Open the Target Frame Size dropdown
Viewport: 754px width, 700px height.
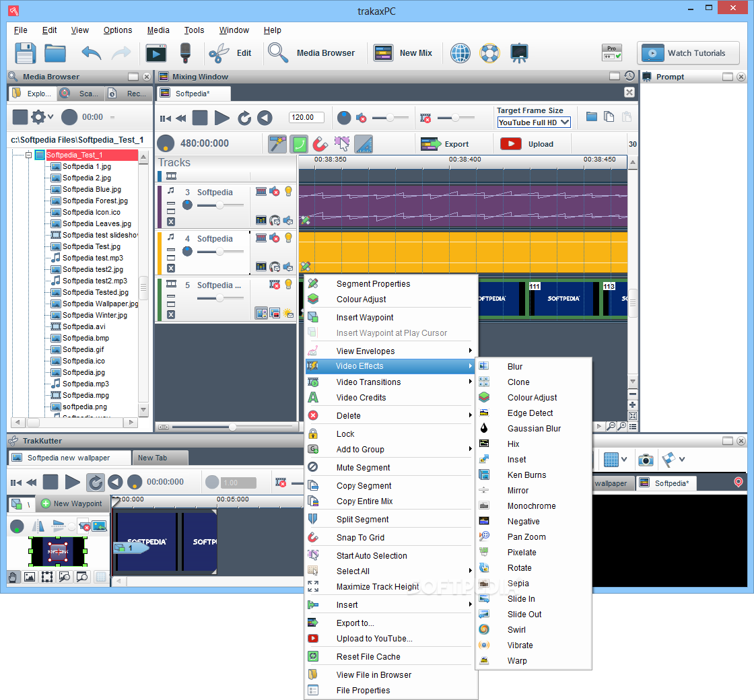pos(534,123)
